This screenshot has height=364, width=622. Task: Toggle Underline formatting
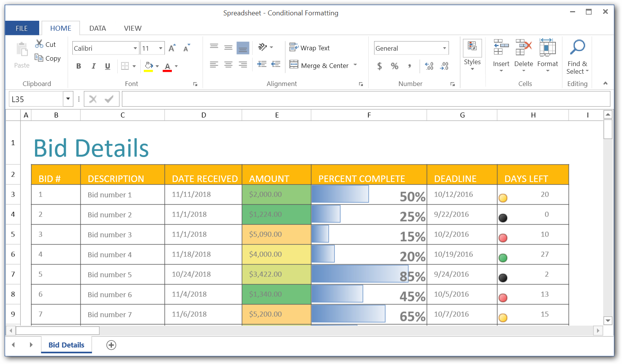(x=108, y=66)
